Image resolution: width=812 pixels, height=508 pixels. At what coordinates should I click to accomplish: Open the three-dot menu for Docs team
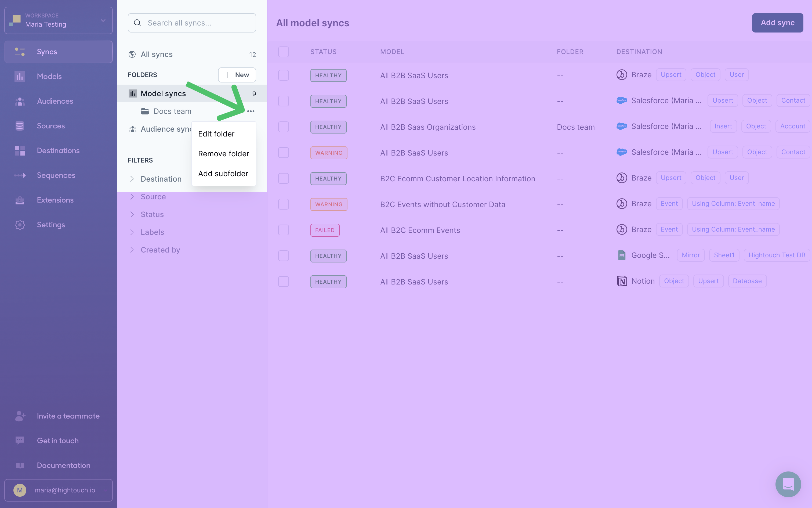251,111
